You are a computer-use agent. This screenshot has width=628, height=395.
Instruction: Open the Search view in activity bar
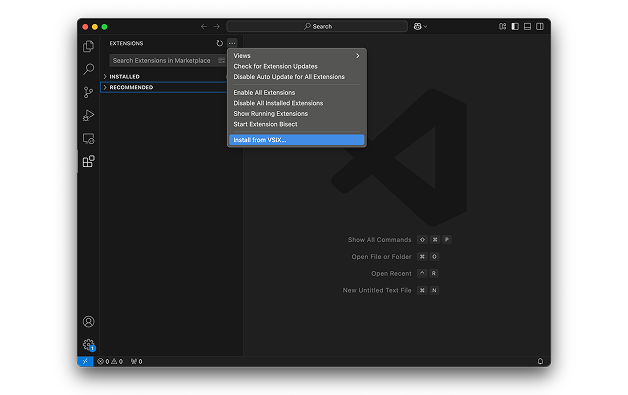click(x=88, y=69)
